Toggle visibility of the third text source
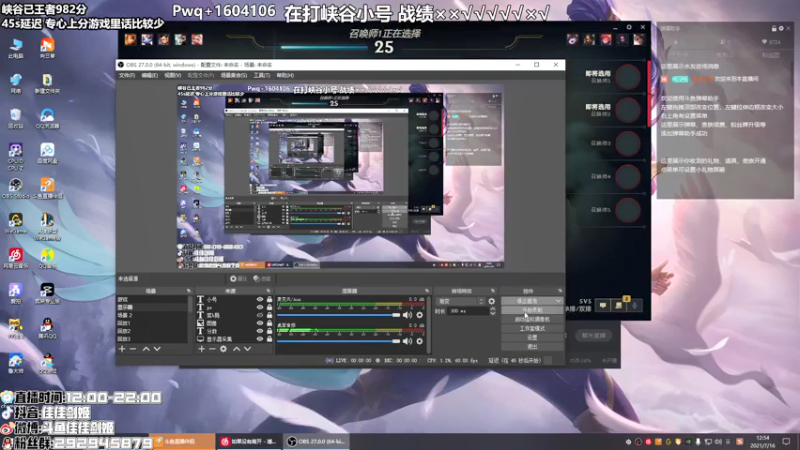 pyautogui.click(x=260, y=315)
